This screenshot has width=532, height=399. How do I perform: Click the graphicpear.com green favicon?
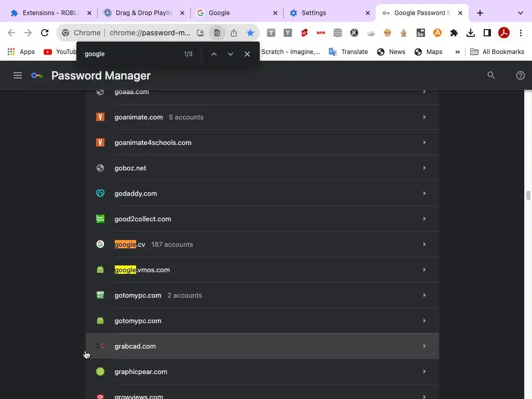point(100,371)
